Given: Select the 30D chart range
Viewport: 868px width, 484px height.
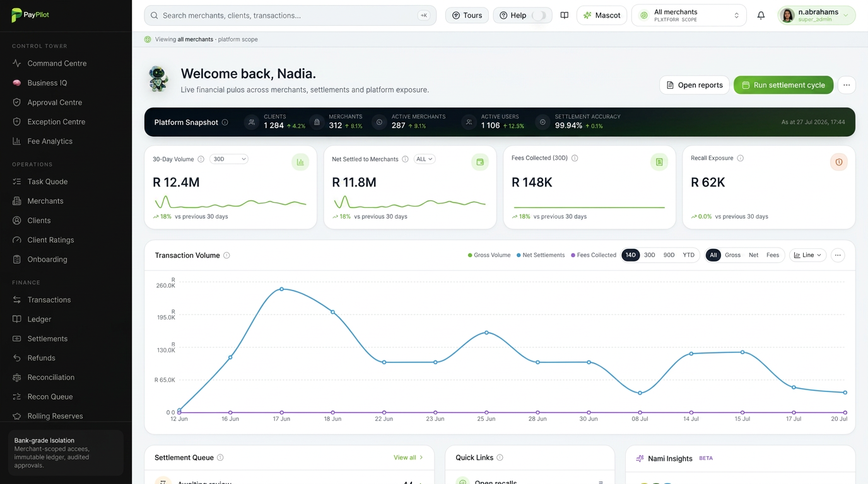Looking at the screenshot, I should click(649, 255).
